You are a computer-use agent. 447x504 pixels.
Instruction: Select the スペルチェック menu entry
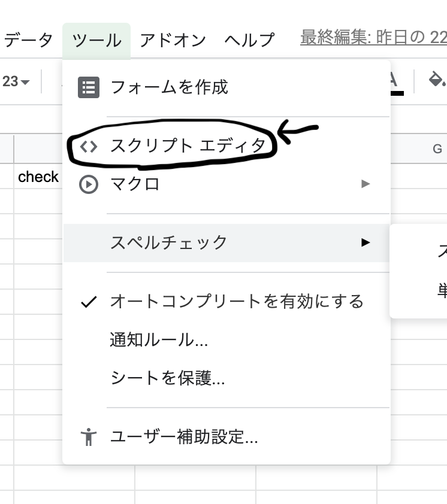pyautogui.click(x=226, y=242)
